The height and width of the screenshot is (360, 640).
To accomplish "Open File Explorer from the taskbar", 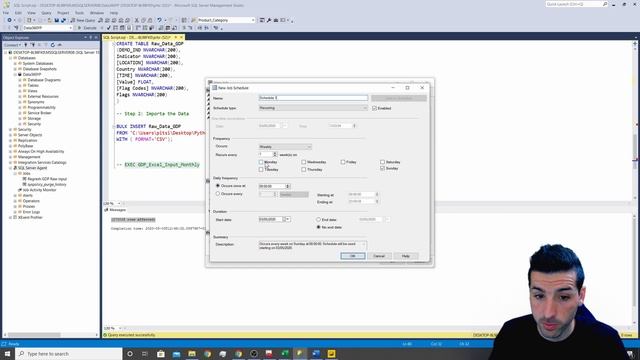I will click(x=192, y=353).
